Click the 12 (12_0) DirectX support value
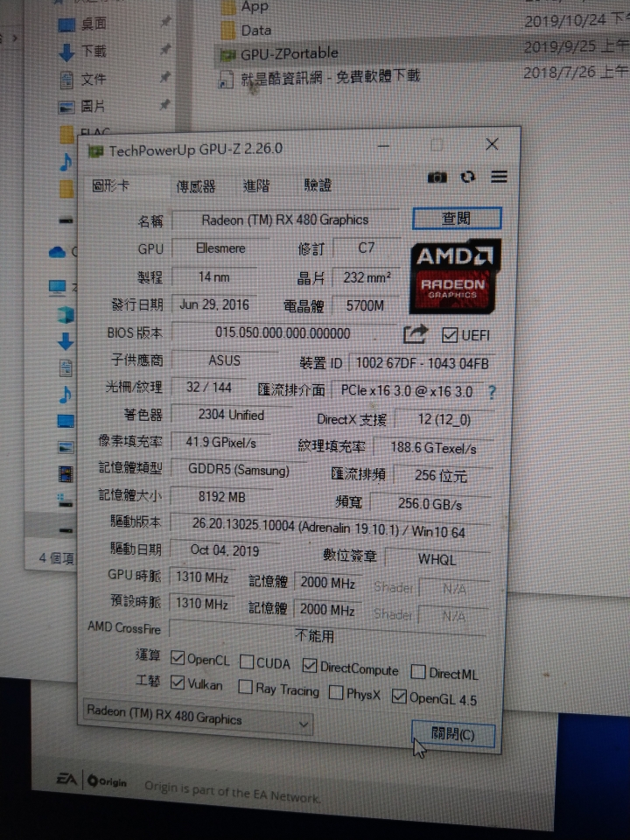Screen dimensions: 630x840 pos(444,419)
